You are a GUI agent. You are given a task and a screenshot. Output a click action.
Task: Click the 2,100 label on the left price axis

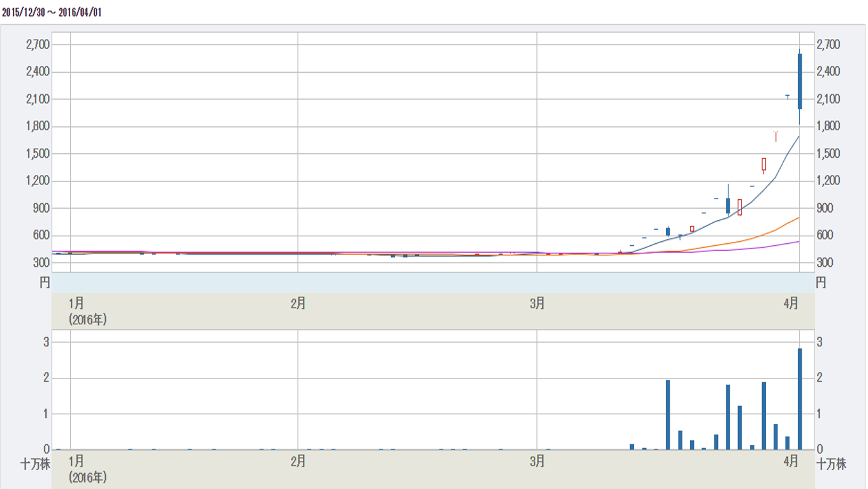[x=38, y=99]
